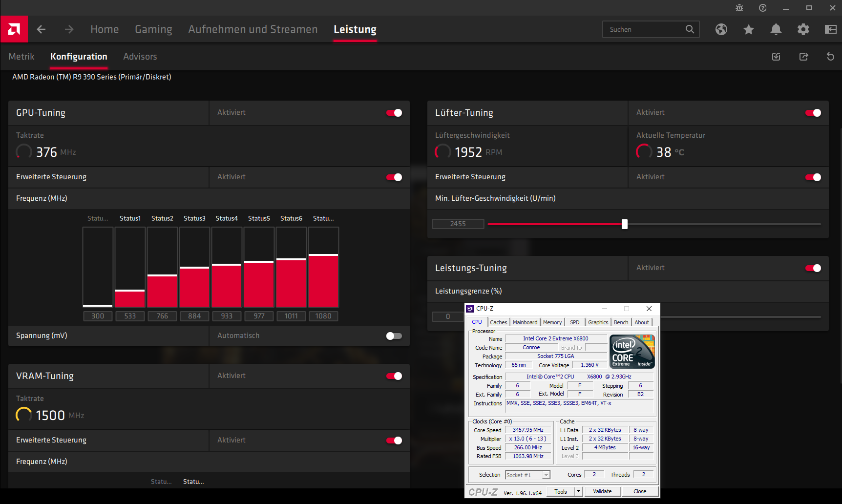The image size is (842, 504).
Task: Click the Intel Core 2 Extreme logo
Action: [632, 352]
